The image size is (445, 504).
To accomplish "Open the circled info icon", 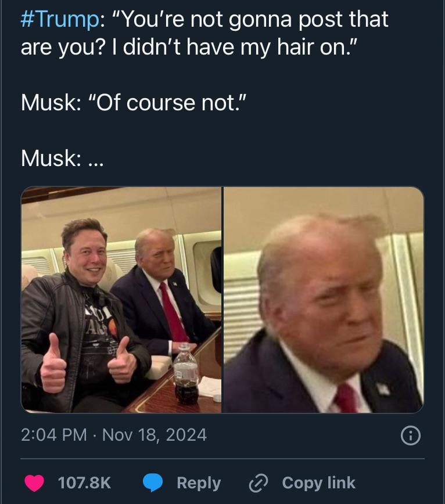I will pos(411,435).
